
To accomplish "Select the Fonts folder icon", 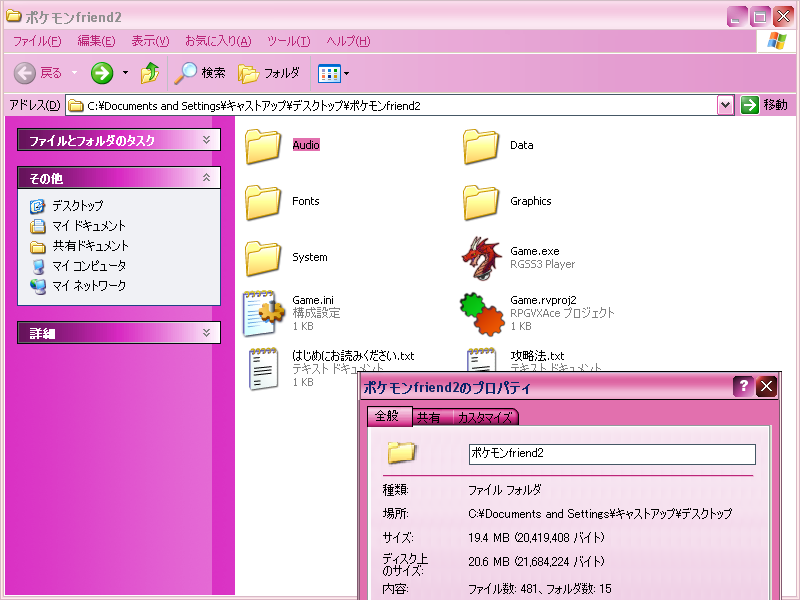I will coord(263,202).
